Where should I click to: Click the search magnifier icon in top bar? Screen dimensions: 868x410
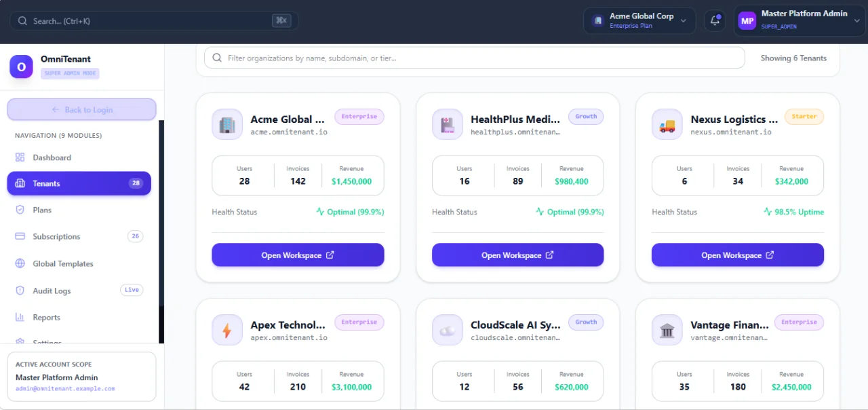23,21
